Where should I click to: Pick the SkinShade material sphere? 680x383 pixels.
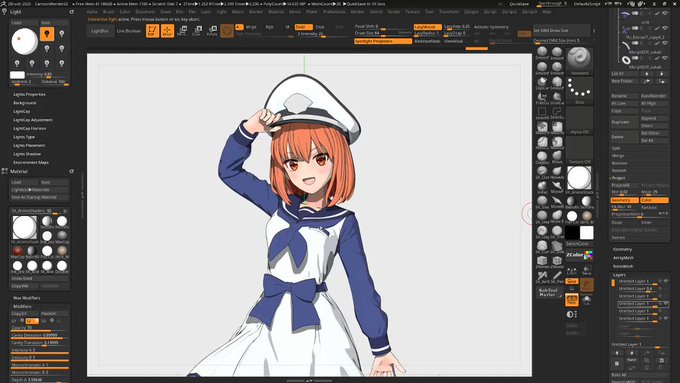coord(587,202)
